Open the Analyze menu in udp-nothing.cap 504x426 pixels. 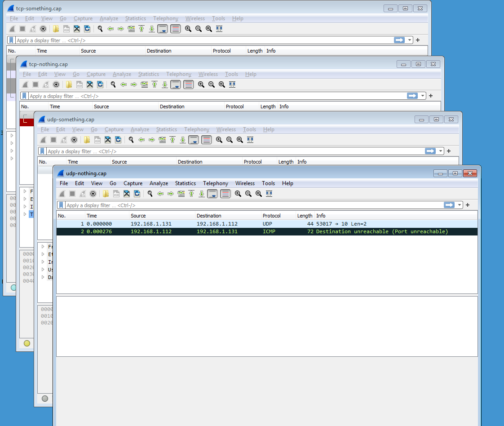pos(159,183)
